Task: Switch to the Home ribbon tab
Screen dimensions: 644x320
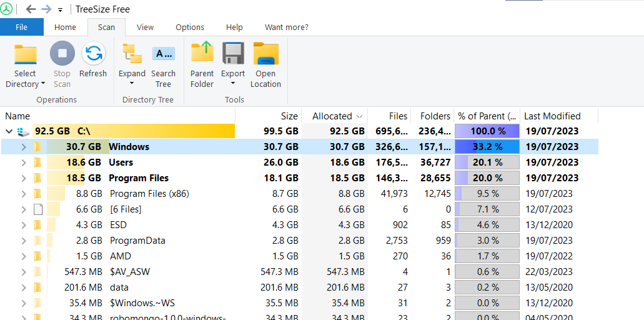Action: (66, 27)
